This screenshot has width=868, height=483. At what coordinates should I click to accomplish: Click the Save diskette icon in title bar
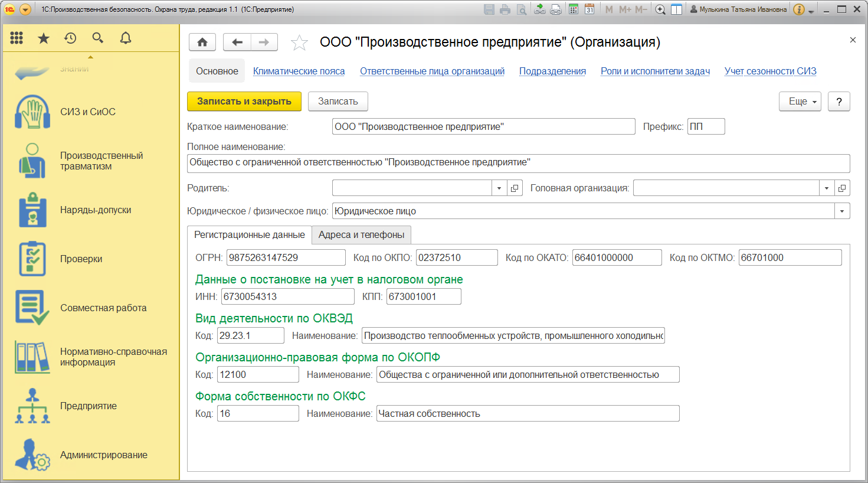(x=489, y=9)
